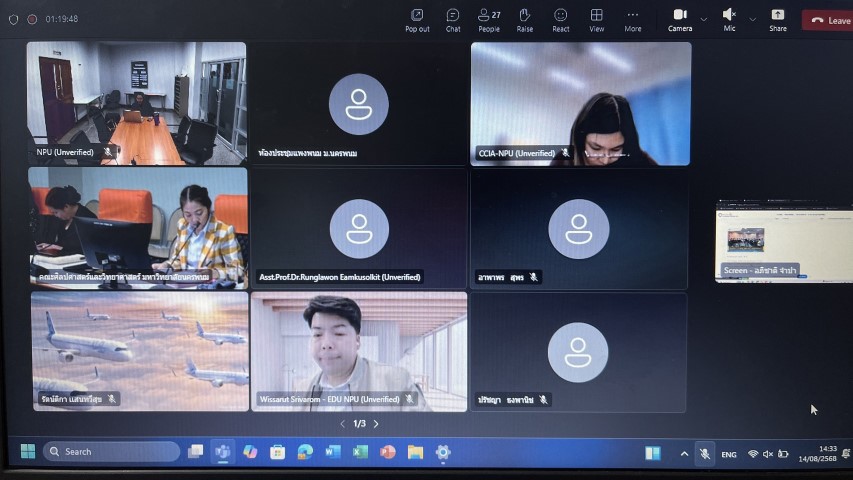
Task: Expand the Camera options dropdown arrow
Action: coord(703,19)
